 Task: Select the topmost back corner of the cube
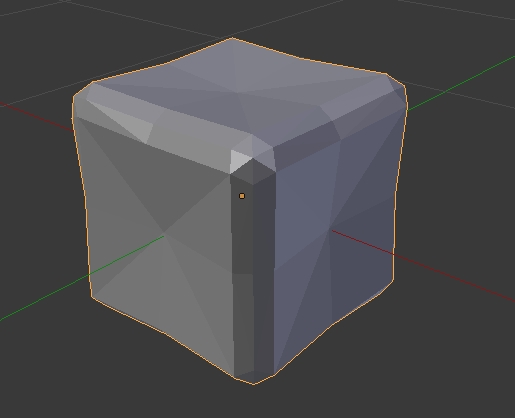[232, 39]
